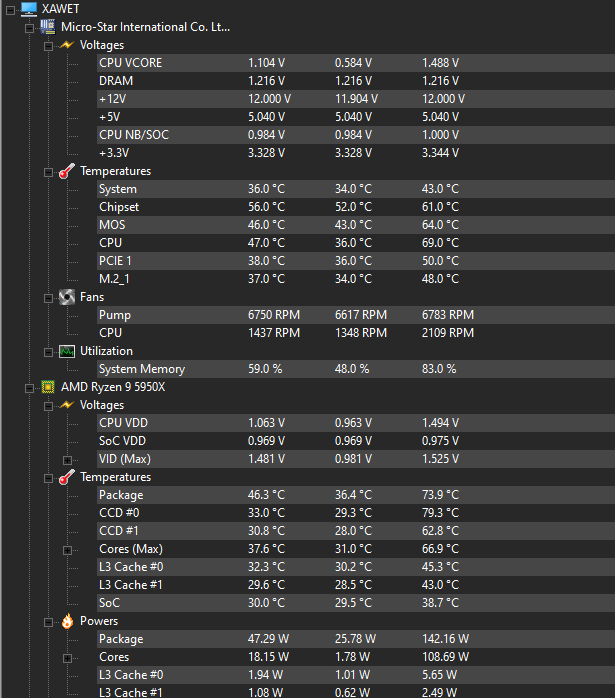Select the SoC VDD row
This screenshot has width=615, height=698.
pyautogui.click(x=356, y=441)
